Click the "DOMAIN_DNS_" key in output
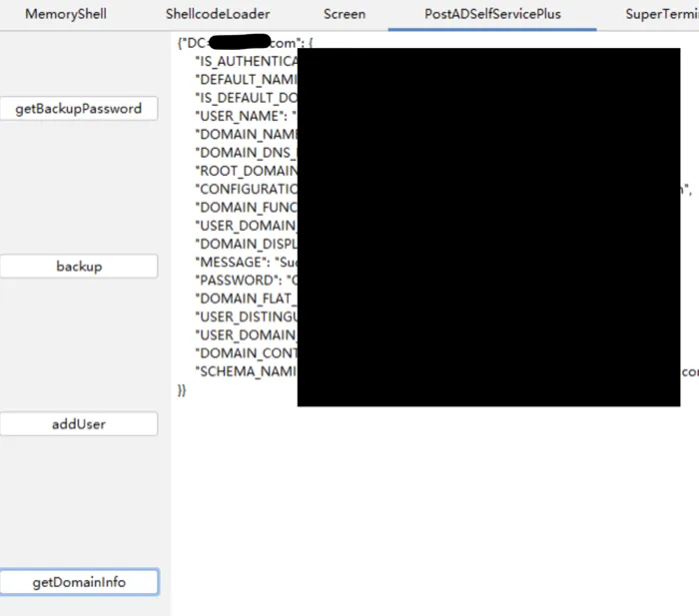Screen dimensions: 699x616 [x=247, y=153]
